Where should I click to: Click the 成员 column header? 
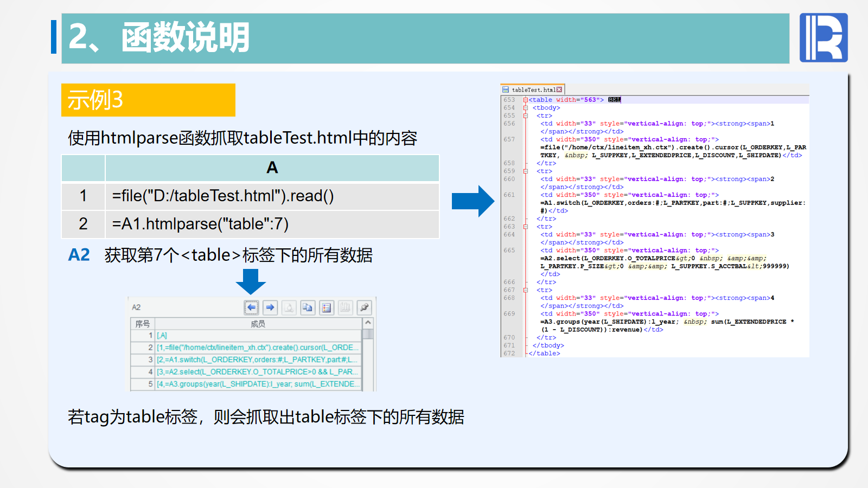(x=258, y=324)
